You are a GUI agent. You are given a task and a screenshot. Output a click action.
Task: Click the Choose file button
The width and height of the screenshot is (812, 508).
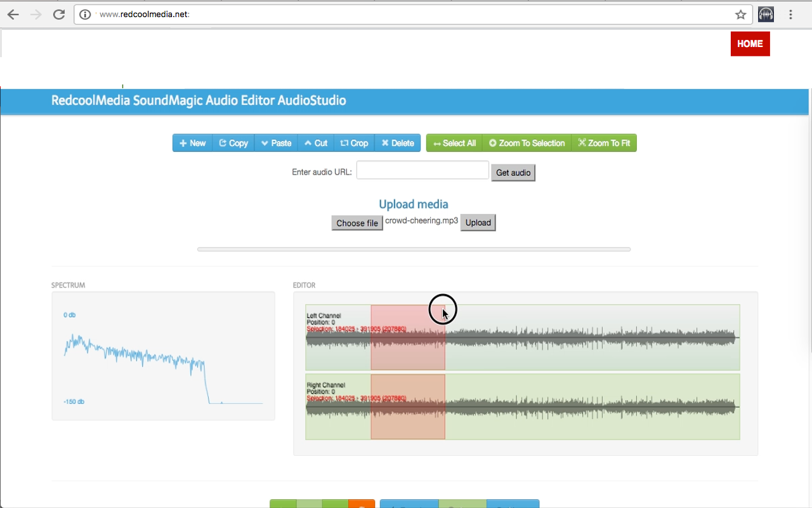point(357,223)
